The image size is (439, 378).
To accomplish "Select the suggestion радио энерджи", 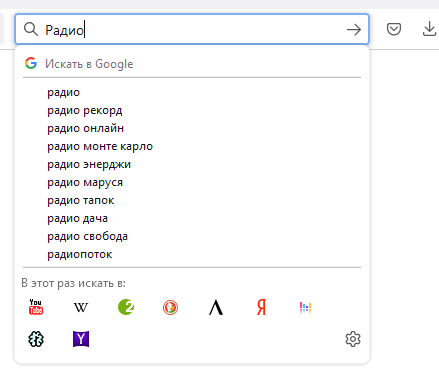I will [192, 164].
